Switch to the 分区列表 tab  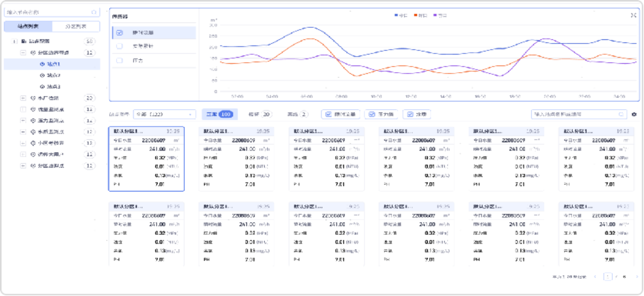(x=76, y=26)
